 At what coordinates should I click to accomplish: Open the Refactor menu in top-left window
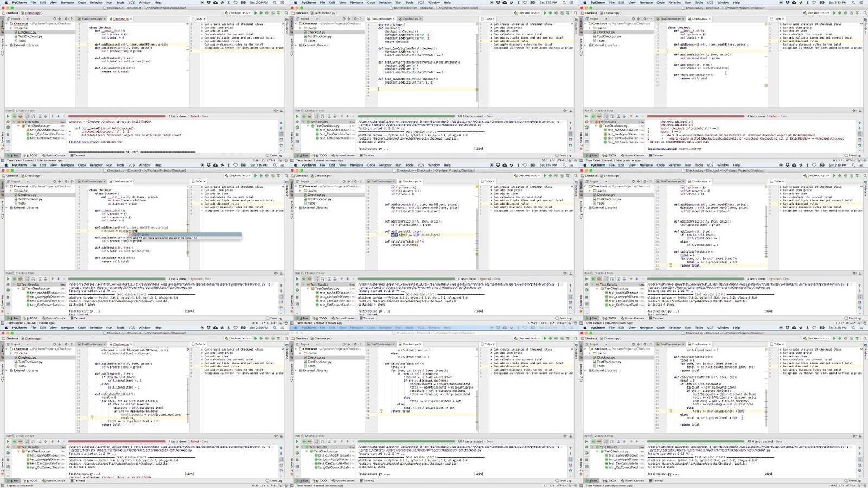[95, 3]
